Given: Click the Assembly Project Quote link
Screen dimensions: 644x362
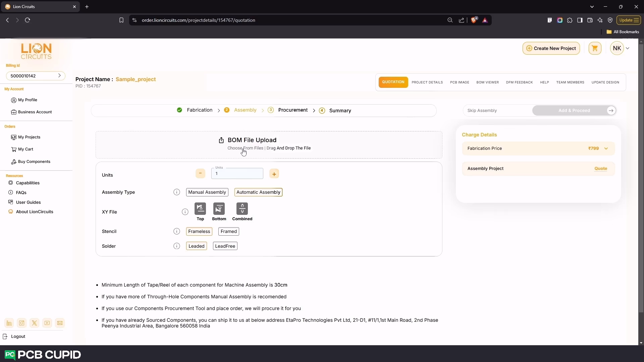Looking at the screenshot, I should pos(601,169).
